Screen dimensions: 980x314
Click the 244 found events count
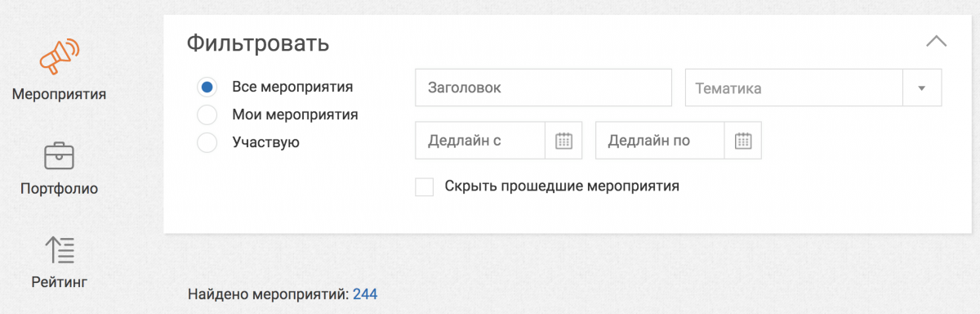365,294
